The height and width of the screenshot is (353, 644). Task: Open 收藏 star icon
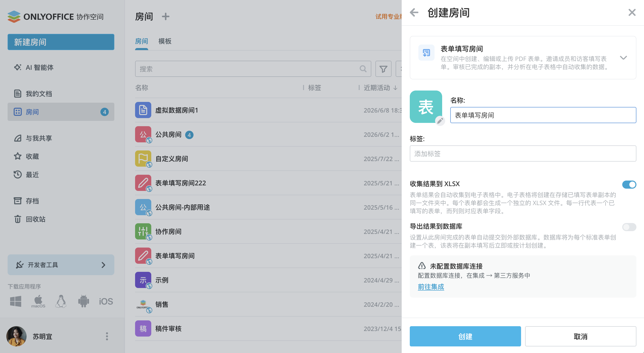coord(17,156)
